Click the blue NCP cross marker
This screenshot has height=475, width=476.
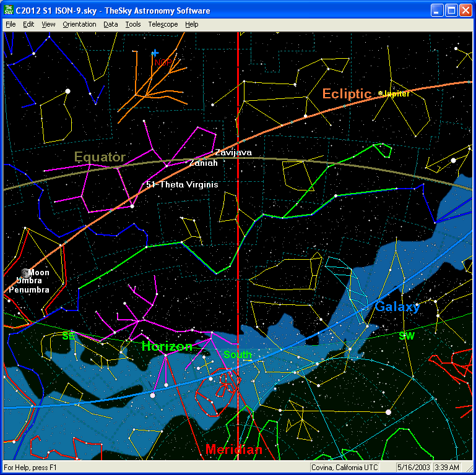pyautogui.click(x=155, y=53)
